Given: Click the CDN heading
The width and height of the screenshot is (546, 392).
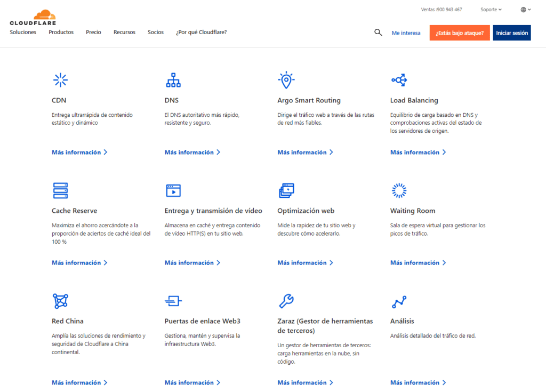Looking at the screenshot, I should pos(59,100).
